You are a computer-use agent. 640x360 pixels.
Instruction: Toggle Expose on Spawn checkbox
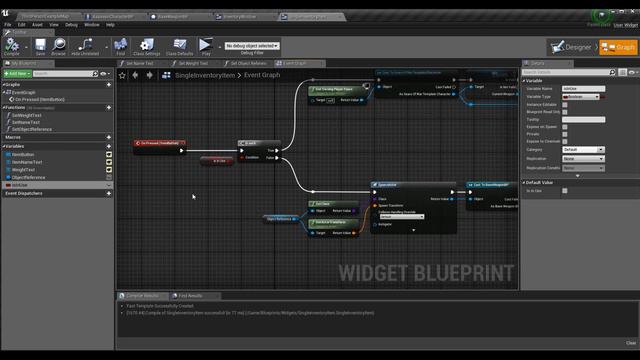point(565,127)
